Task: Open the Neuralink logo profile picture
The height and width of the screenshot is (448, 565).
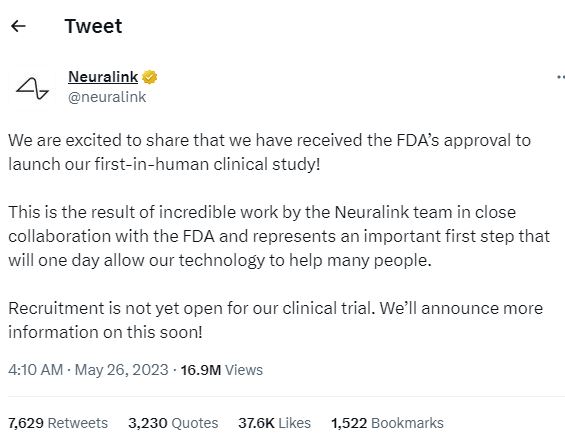Action: pyautogui.click(x=32, y=88)
